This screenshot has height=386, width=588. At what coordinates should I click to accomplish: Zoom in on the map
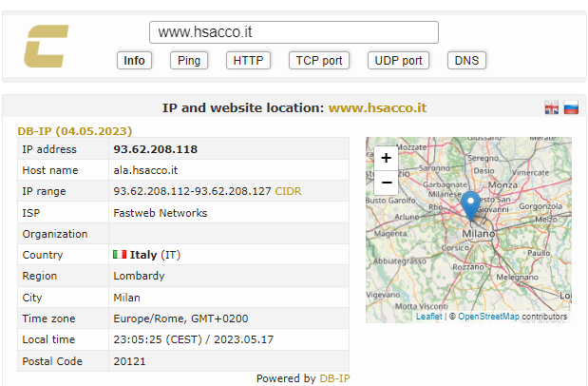click(x=386, y=159)
